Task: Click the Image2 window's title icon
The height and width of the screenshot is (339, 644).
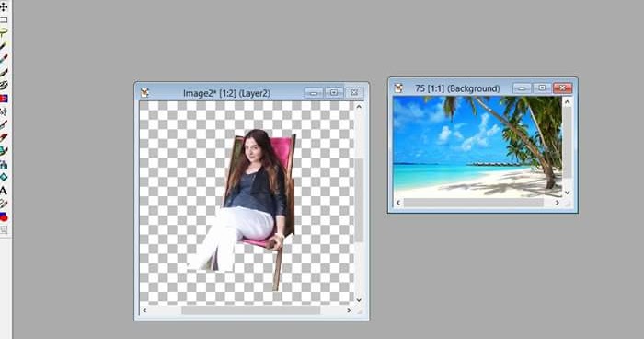Action: coord(144,93)
